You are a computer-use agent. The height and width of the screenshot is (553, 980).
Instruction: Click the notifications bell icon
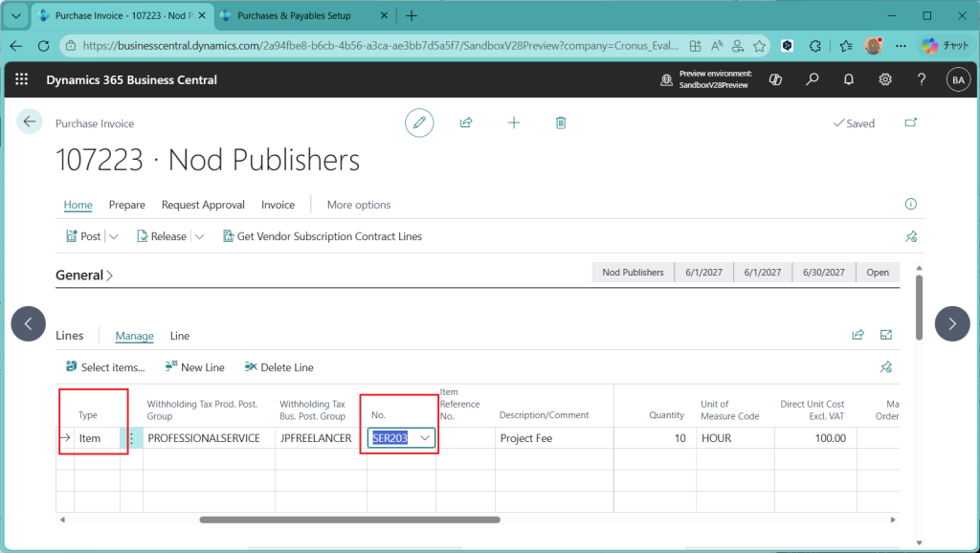[x=848, y=79]
